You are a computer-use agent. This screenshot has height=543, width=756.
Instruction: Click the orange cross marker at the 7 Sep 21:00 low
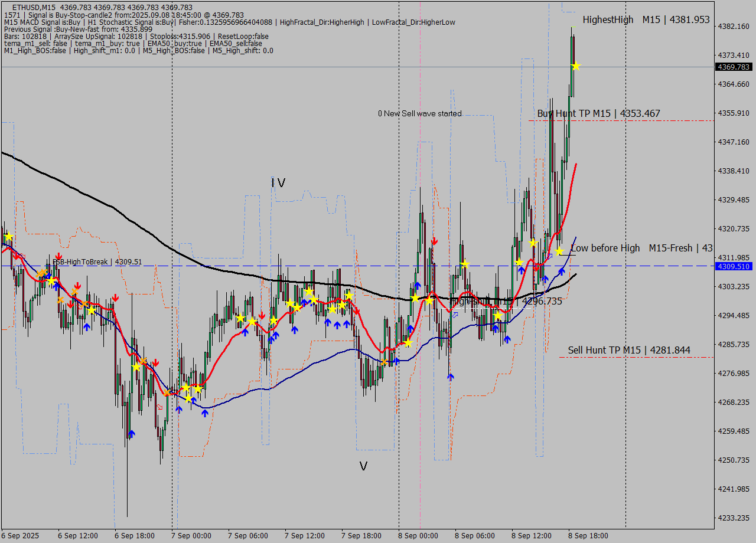coord(384,362)
